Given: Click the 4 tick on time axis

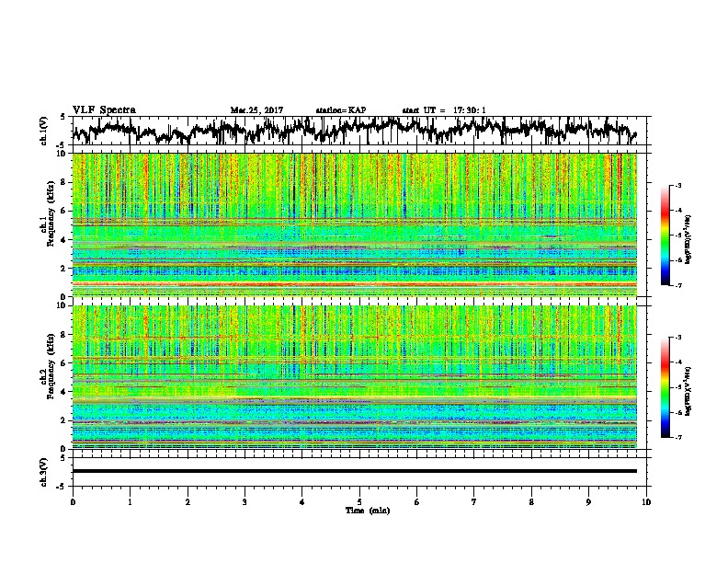Looking at the screenshot, I should coord(302,502).
